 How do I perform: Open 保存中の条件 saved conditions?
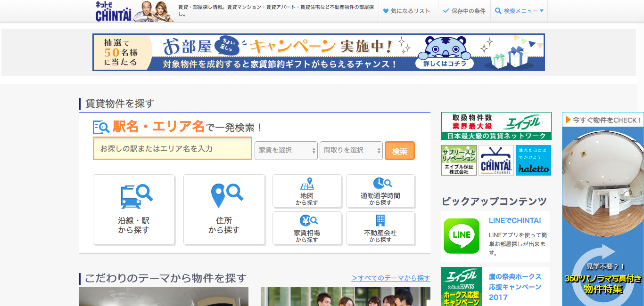[464, 11]
